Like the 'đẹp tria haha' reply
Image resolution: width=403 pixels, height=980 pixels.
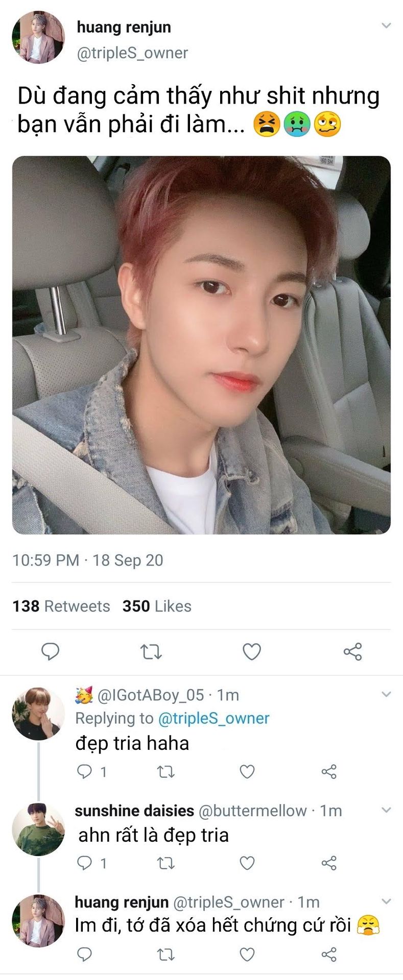(247, 772)
